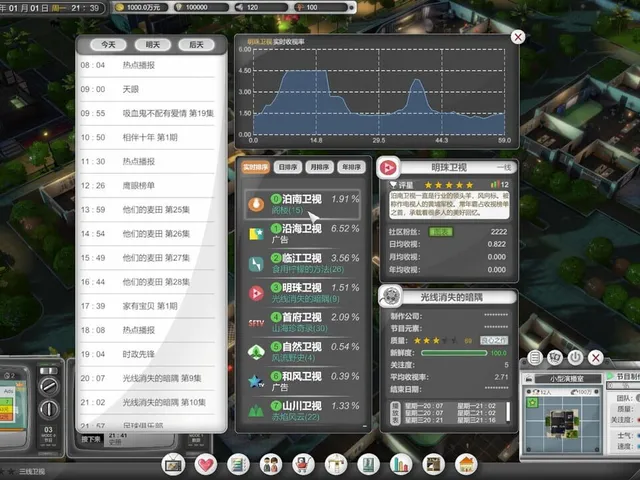Screen dimensions: 640x480
Task: Open the two-people staff icon
Action: (x=271, y=464)
